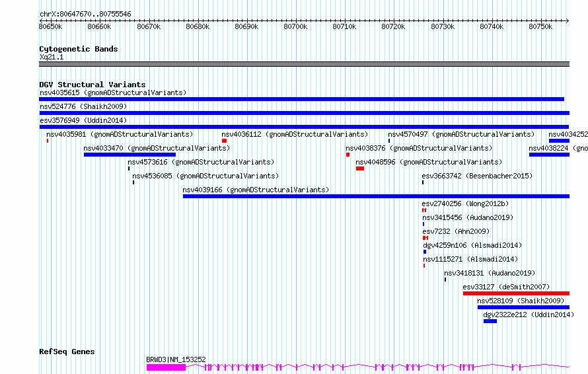Select nsv4570497 variant label
This screenshot has width=588, height=374.
[461, 134]
